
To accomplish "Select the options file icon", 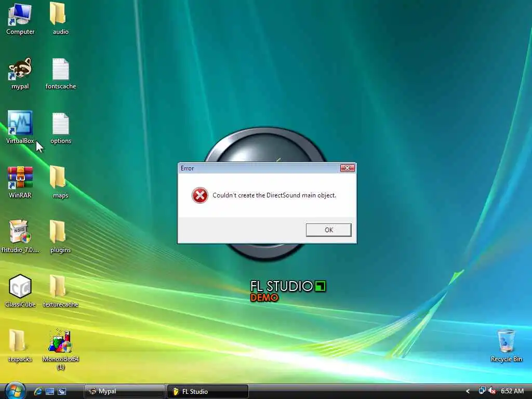I will click(60, 128).
